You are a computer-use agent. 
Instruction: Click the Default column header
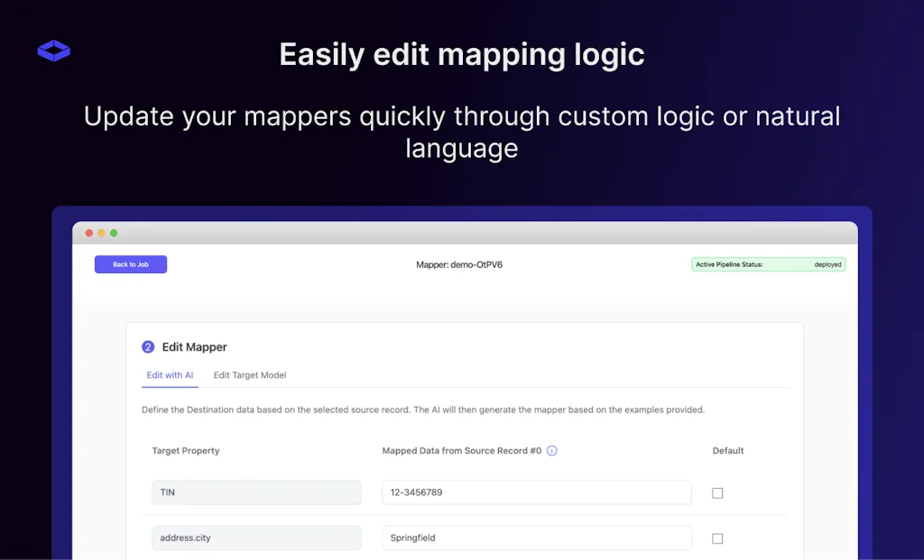coord(727,451)
